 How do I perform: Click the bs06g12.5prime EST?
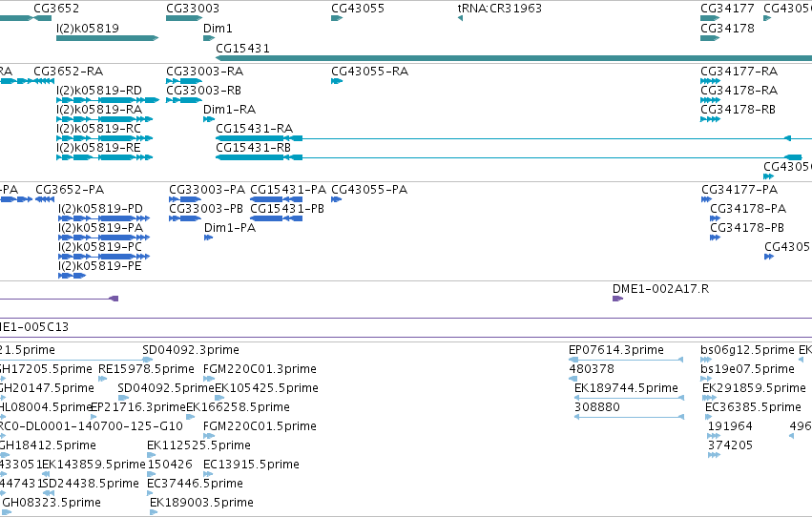pos(706,360)
